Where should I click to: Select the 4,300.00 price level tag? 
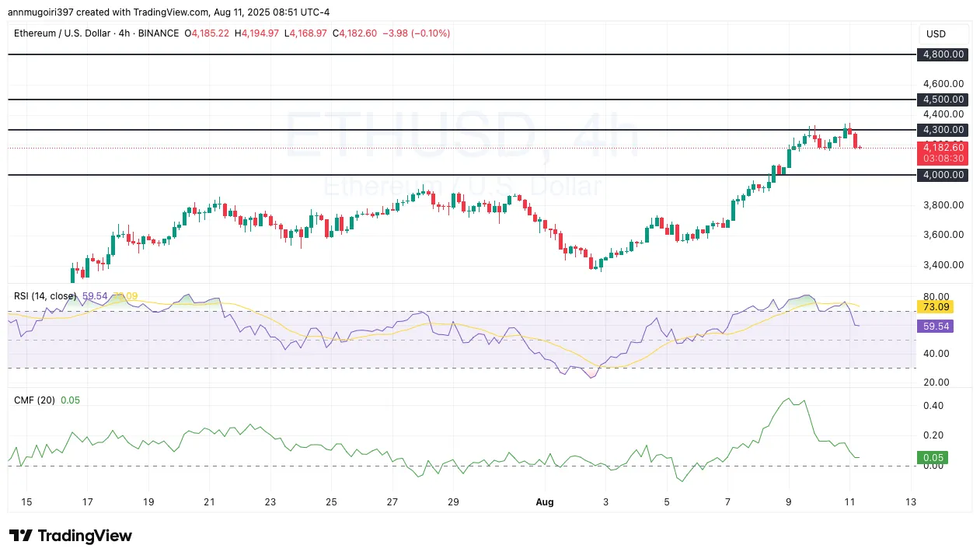click(943, 130)
